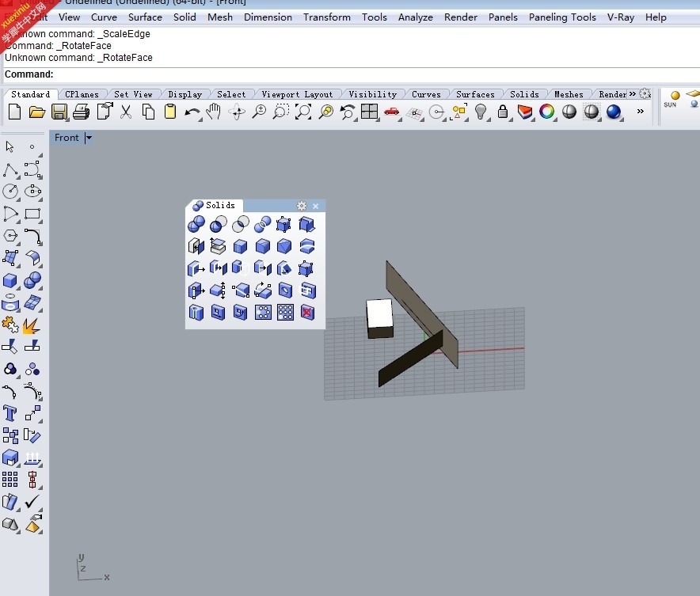Viewport: 700px width, 596px height.
Task: Click the New file icon
Action: click(x=14, y=112)
